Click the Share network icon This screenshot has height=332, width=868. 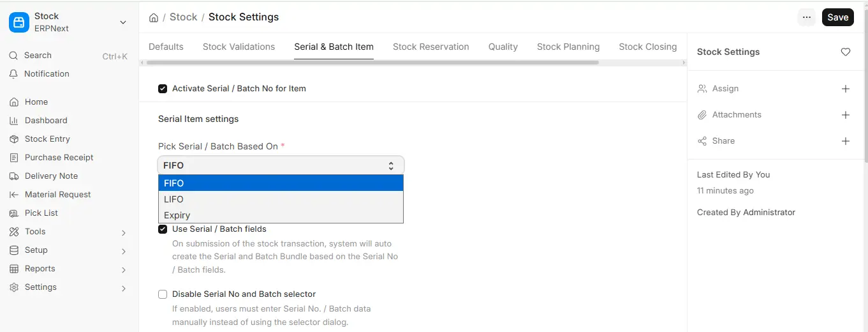click(702, 141)
